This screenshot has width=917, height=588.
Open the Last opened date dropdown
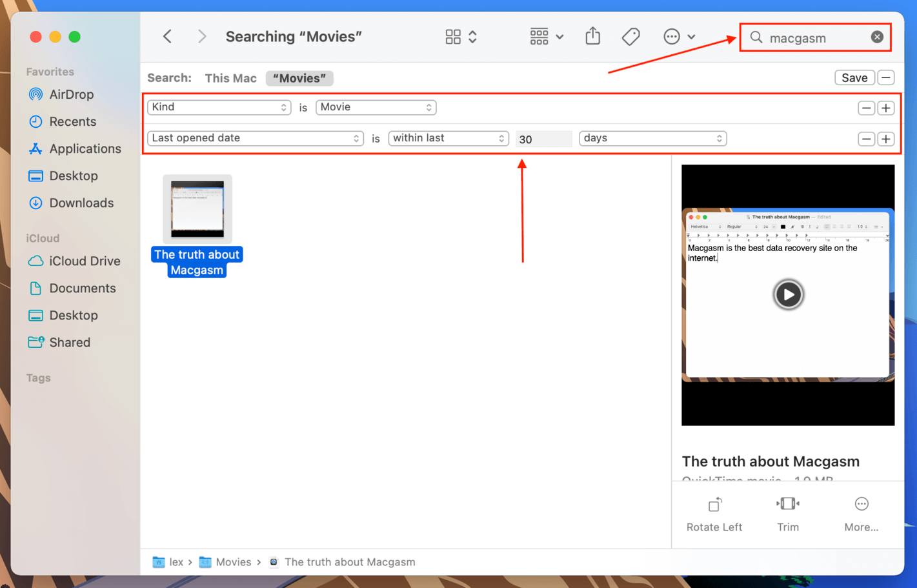(x=255, y=138)
